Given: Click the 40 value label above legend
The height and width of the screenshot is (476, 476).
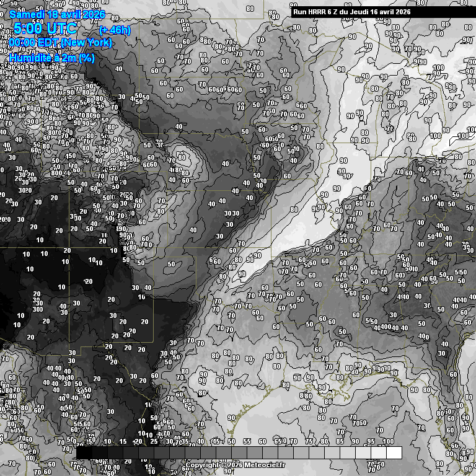Looking at the screenshot, I should tap(200, 442).
